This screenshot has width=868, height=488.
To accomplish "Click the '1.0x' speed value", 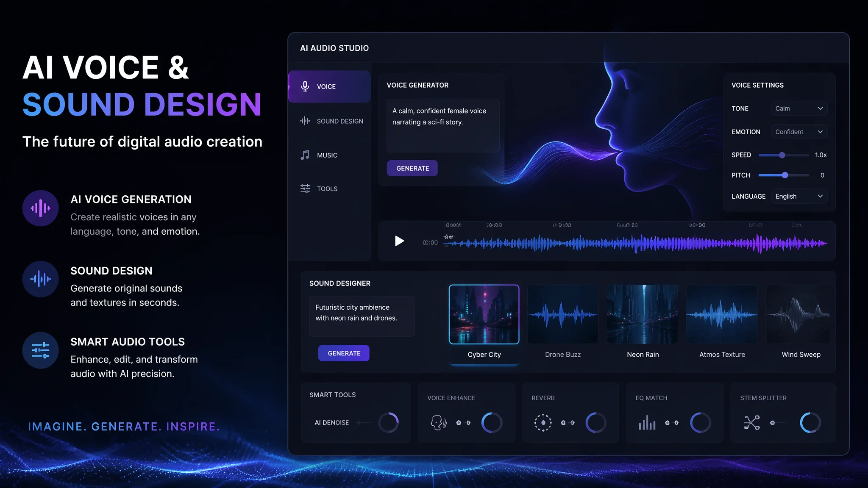I will click(x=821, y=155).
